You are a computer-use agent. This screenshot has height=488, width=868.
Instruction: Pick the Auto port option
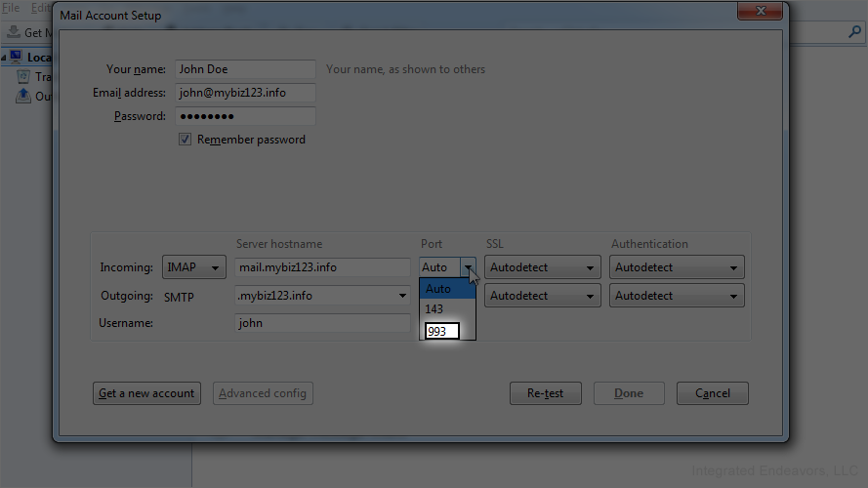tap(447, 288)
